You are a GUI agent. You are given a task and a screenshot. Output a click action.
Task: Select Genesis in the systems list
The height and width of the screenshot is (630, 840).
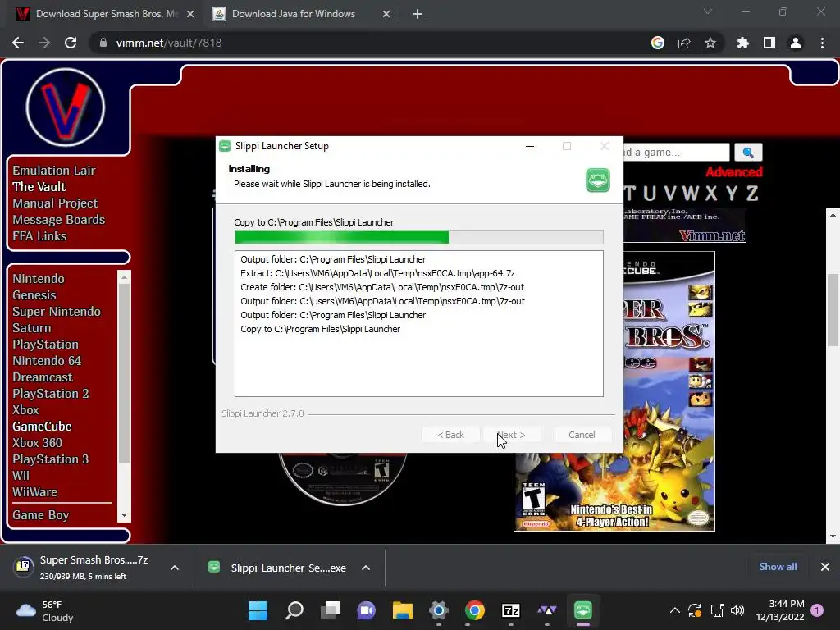[34, 295]
